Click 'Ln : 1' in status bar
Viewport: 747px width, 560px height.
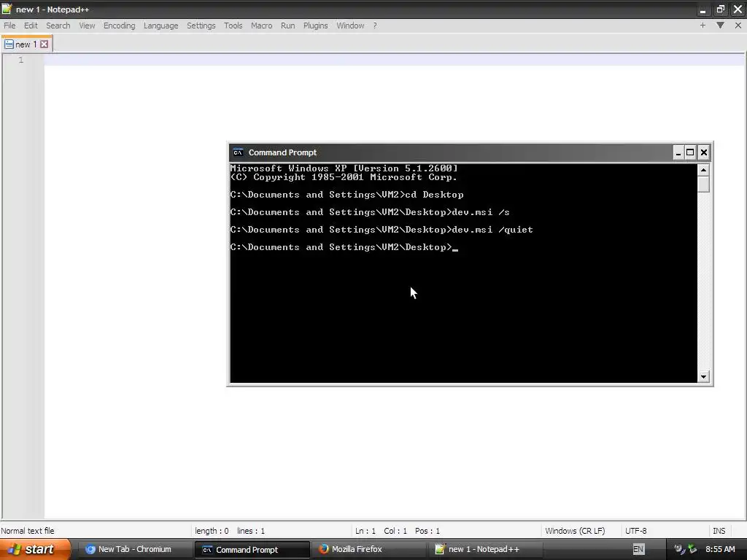click(x=365, y=531)
